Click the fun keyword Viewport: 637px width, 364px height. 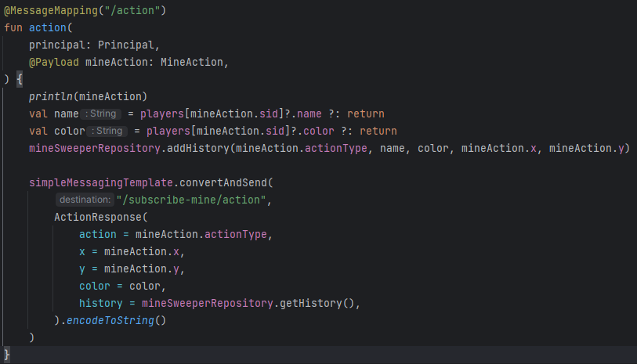[13, 27]
